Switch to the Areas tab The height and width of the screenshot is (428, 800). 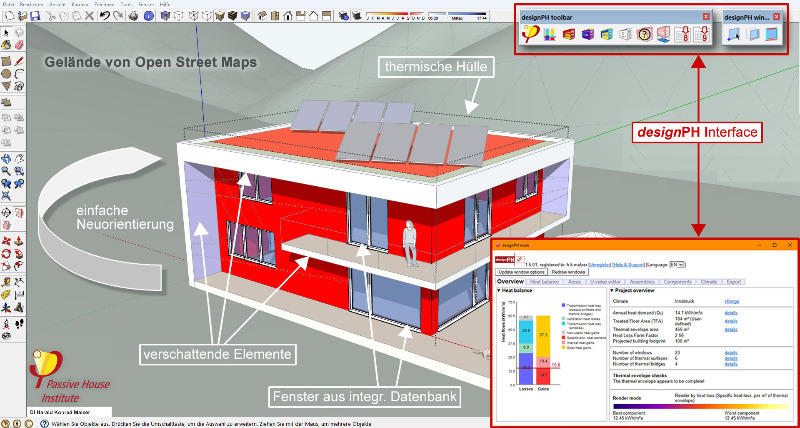tap(574, 282)
